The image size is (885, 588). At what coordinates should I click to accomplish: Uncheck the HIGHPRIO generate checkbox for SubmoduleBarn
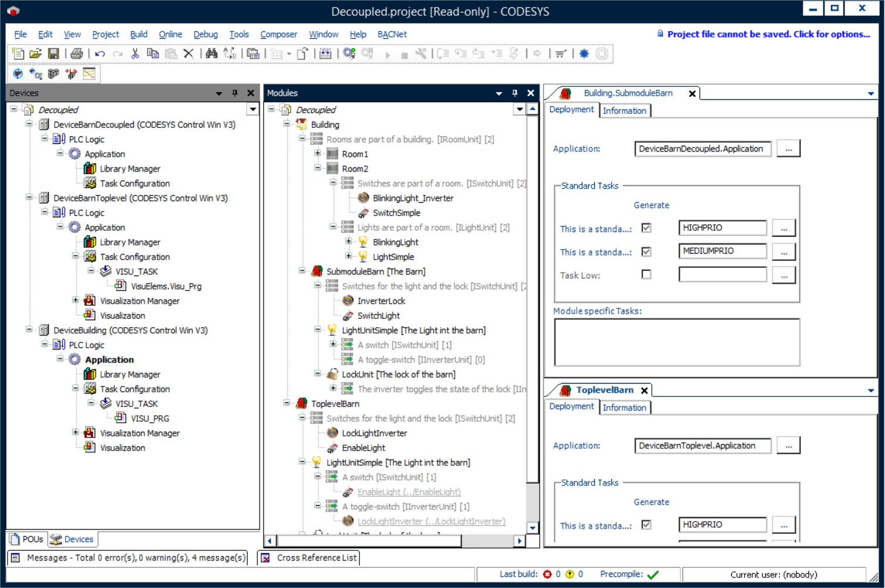pyautogui.click(x=646, y=228)
